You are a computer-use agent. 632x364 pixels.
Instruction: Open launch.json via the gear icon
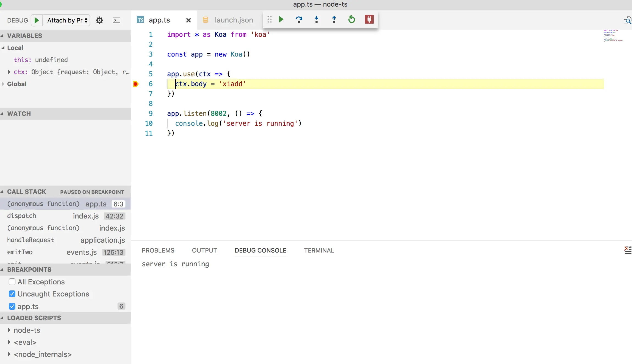[x=99, y=20]
